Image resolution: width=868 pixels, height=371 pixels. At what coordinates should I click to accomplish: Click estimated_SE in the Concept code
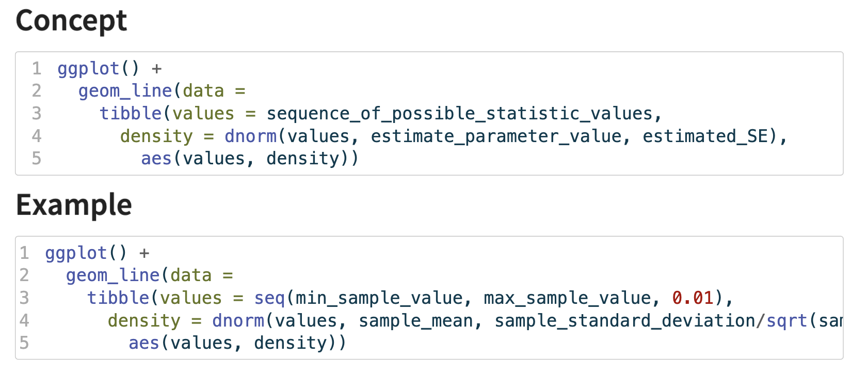(x=705, y=136)
